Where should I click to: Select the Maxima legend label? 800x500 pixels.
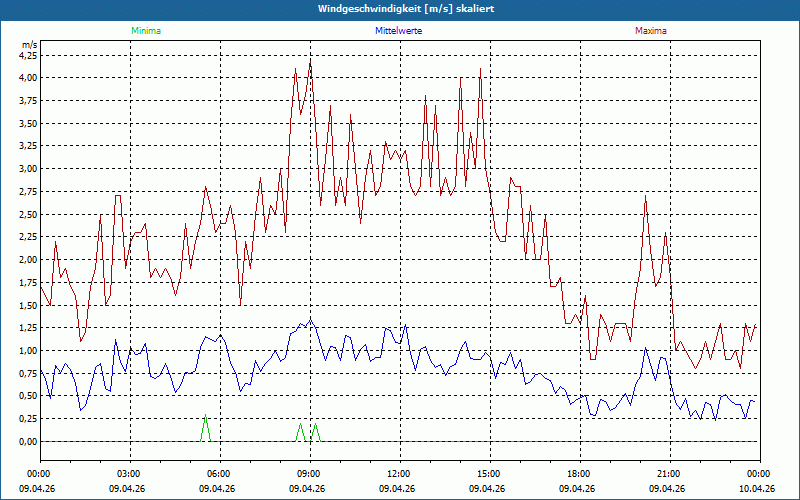[650, 31]
